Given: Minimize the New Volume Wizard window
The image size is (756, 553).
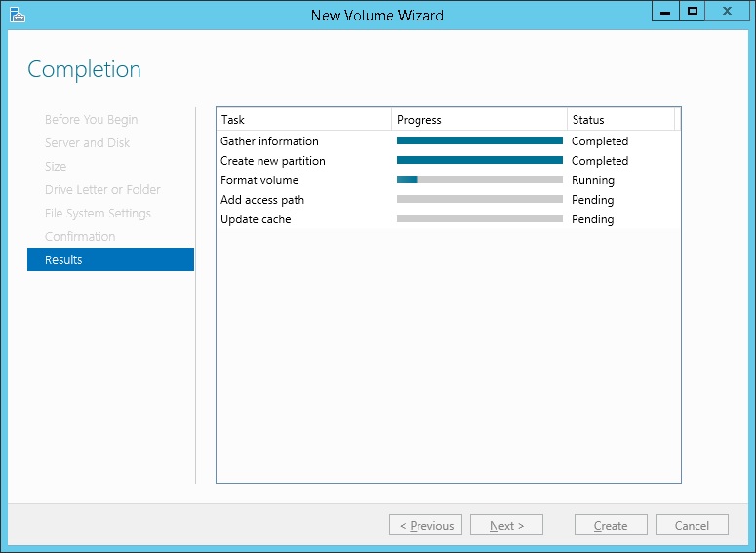Looking at the screenshot, I should (665, 11).
